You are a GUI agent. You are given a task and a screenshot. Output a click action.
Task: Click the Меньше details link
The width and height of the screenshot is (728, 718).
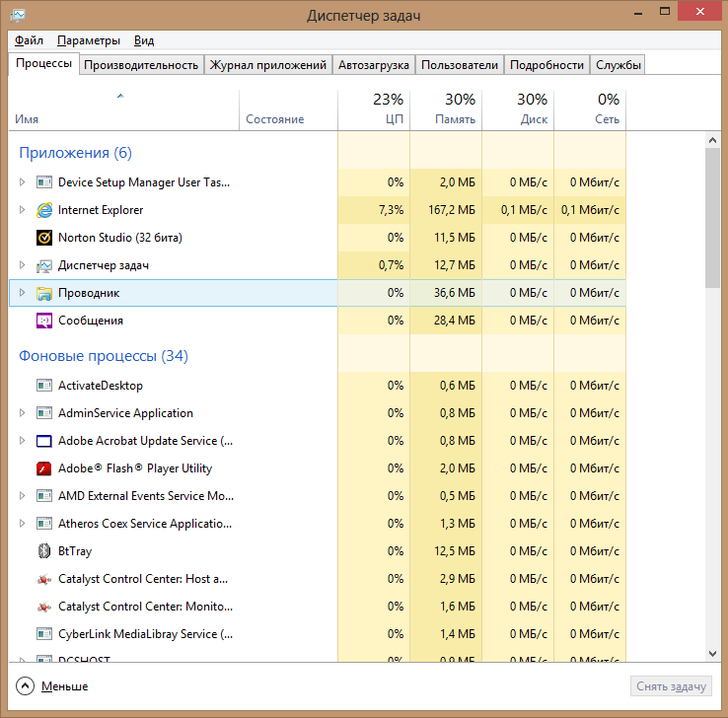(x=64, y=686)
